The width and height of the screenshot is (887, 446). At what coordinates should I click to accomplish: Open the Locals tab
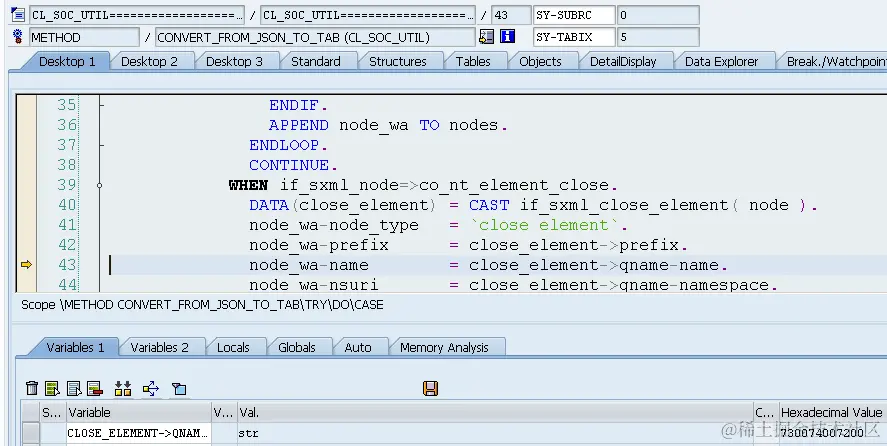pos(233,347)
